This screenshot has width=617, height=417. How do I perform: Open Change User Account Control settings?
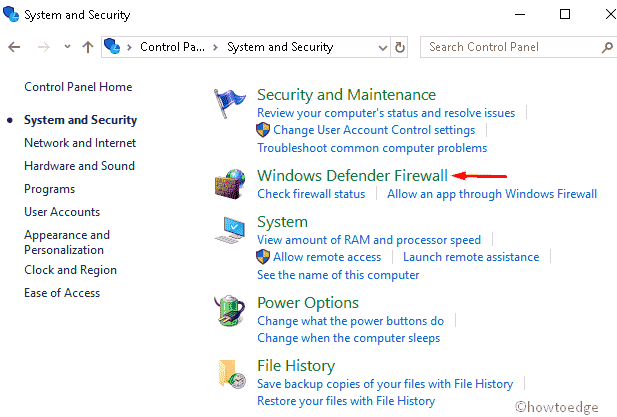(x=374, y=130)
